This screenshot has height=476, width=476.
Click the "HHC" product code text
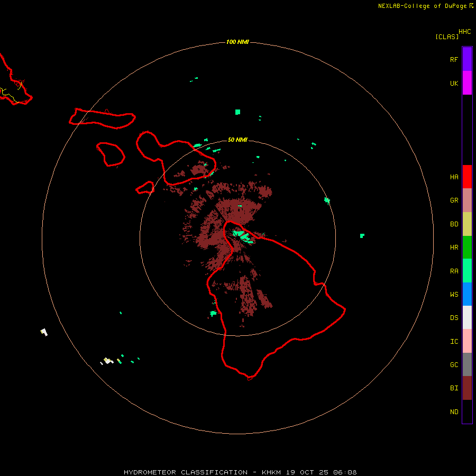465,32
